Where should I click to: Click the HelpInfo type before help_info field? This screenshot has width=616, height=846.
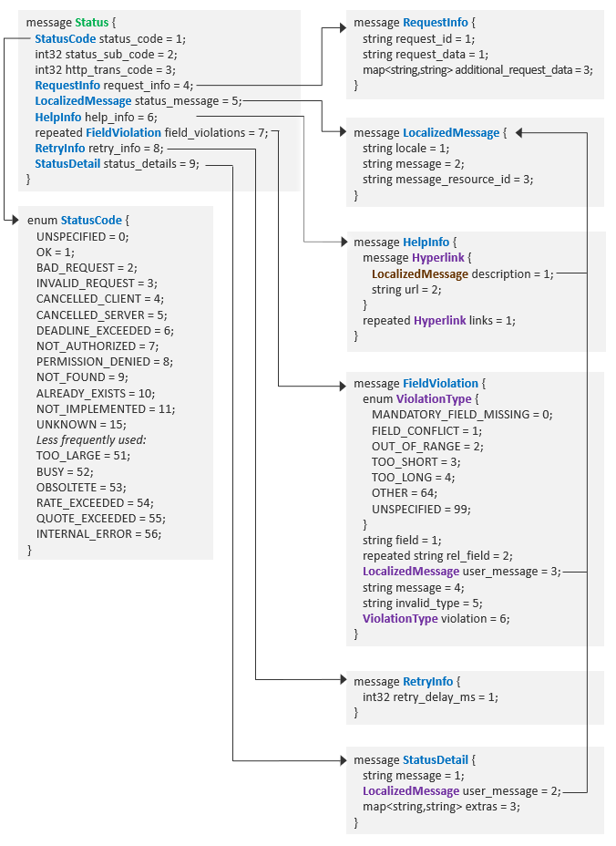(x=58, y=117)
